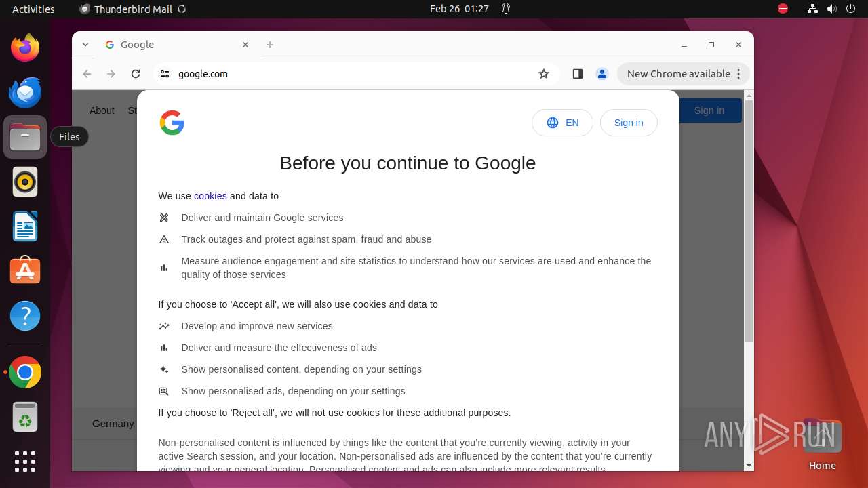Open the About link on Google page
868x488 pixels.
(102, 110)
